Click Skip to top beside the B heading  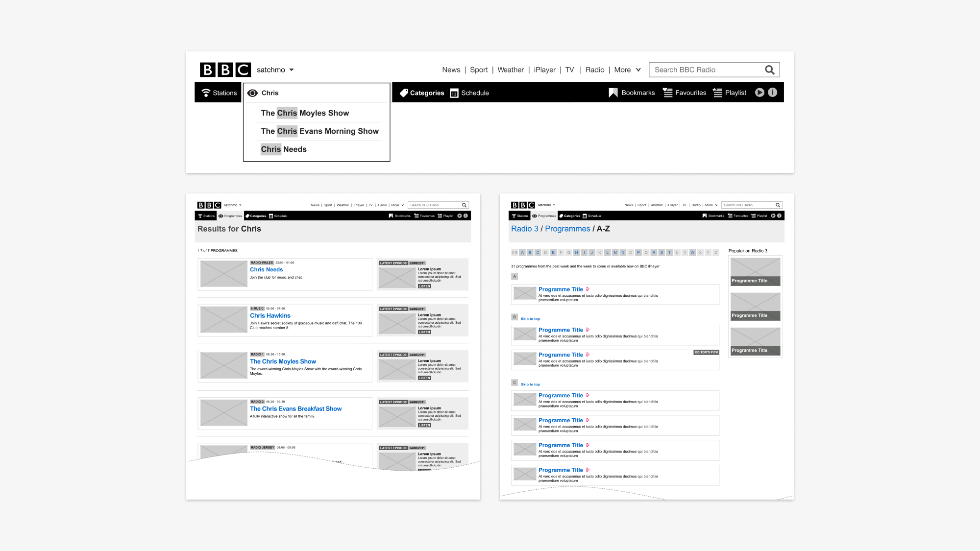coord(530,319)
